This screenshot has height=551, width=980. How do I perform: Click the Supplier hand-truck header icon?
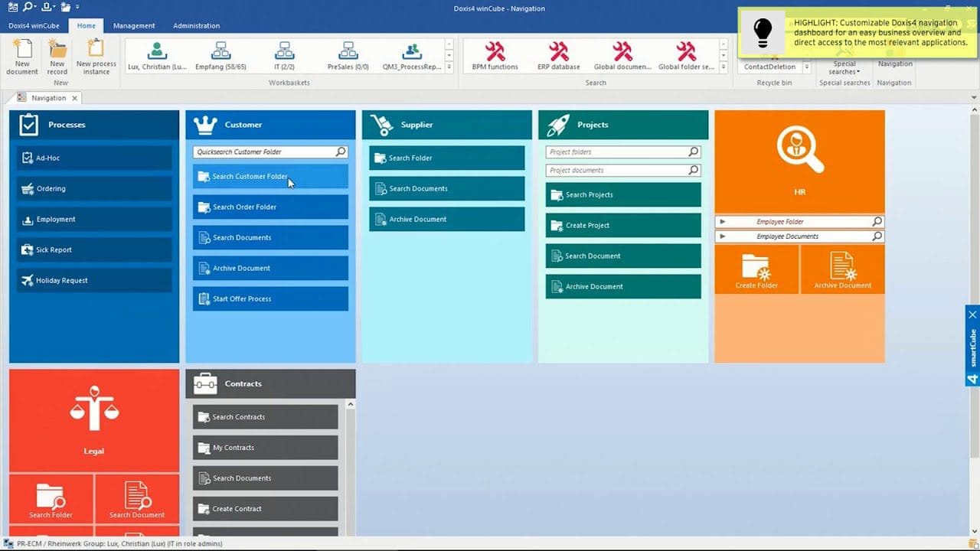(381, 125)
